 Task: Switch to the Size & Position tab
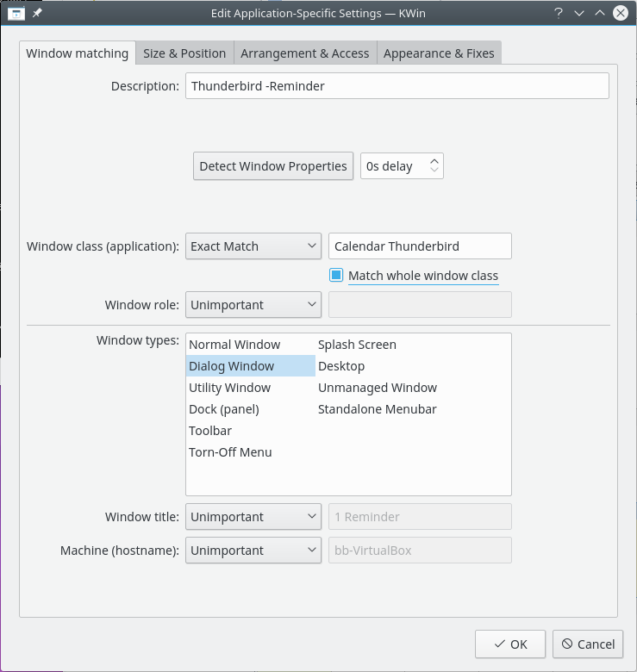click(184, 53)
